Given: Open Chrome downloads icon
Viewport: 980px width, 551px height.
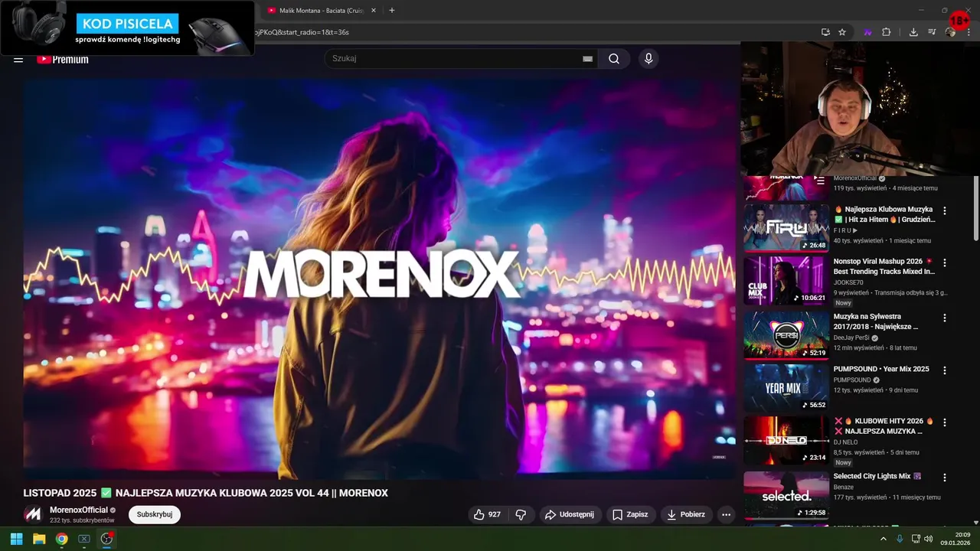Looking at the screenshot, I should pos(913,32).
